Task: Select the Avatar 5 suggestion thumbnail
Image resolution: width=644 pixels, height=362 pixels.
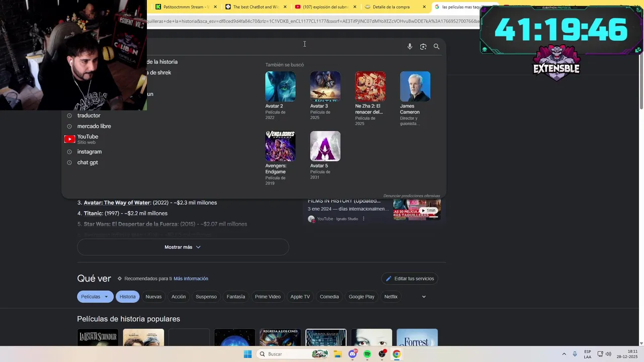Action: tap(325, 146)
